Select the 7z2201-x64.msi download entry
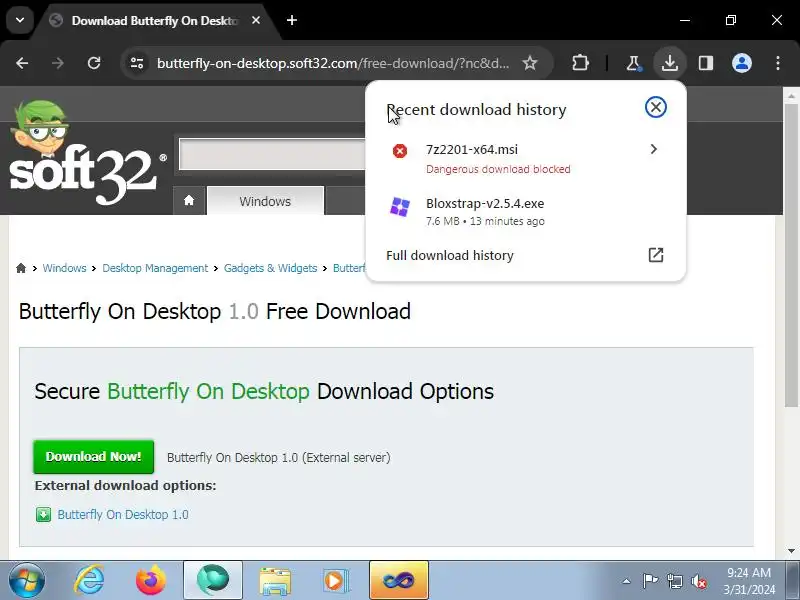800x600 pixels. click(526, 159)
